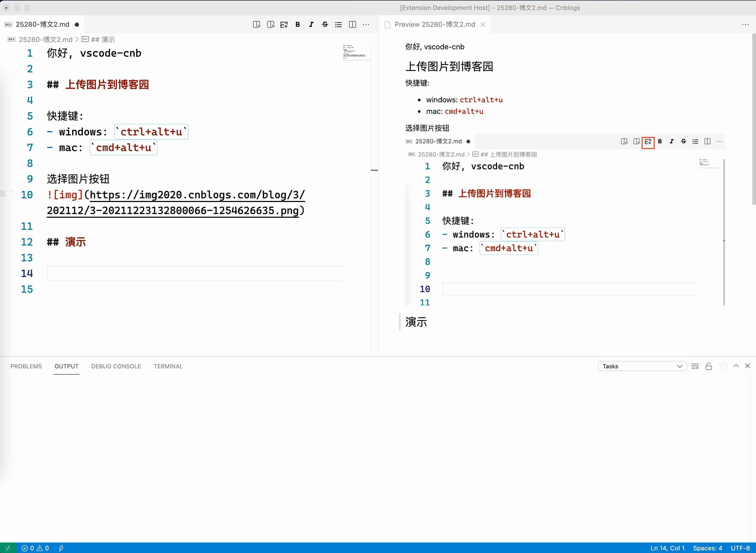The height and width of the screenshot is (553, 756).
Task: Toggle bullet list formatting icon
Action: pyautogui.click(x=338, y=24)
